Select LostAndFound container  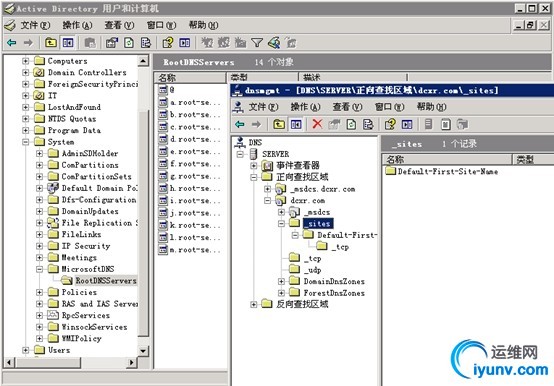pyautogui.click(x=74, y=107)
